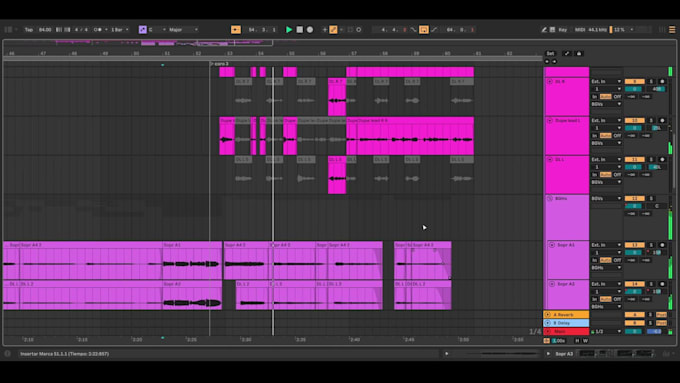Arm the DL R track for recording
The image size is (680, 383).
[x=662, y=82]
